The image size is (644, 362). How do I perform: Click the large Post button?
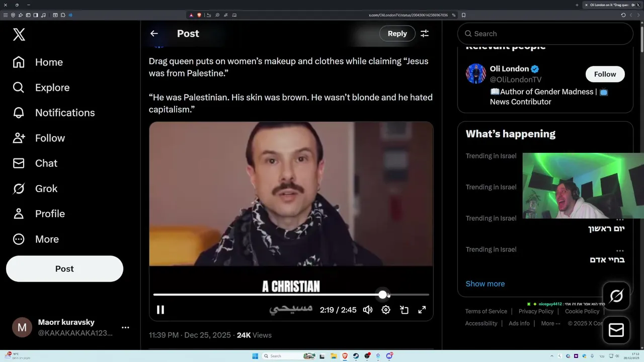(64, 268)
